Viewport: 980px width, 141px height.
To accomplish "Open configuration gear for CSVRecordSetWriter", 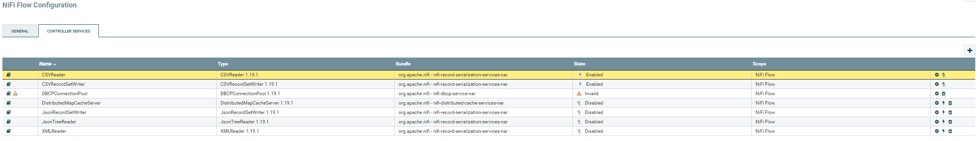I will (937, 84).
